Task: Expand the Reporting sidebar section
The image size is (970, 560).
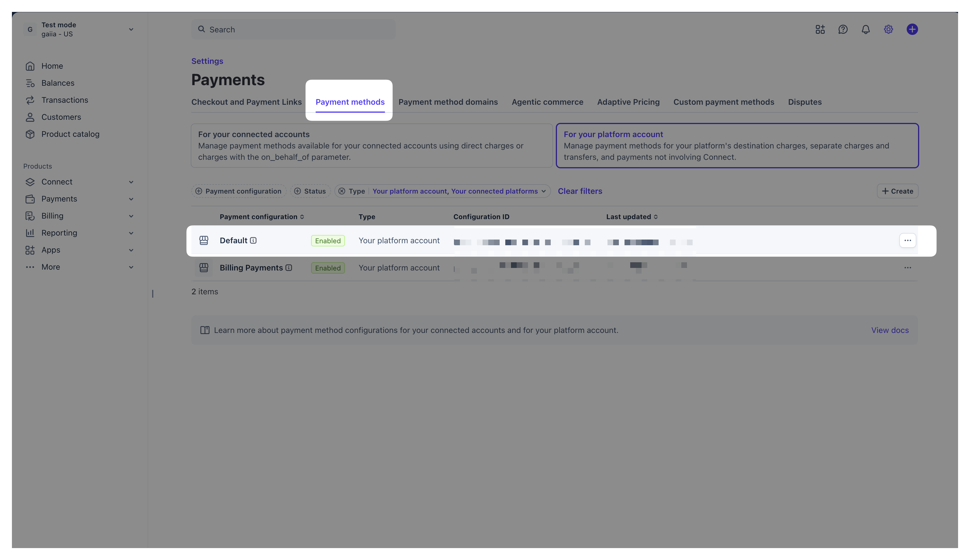Action: point(131,233)
